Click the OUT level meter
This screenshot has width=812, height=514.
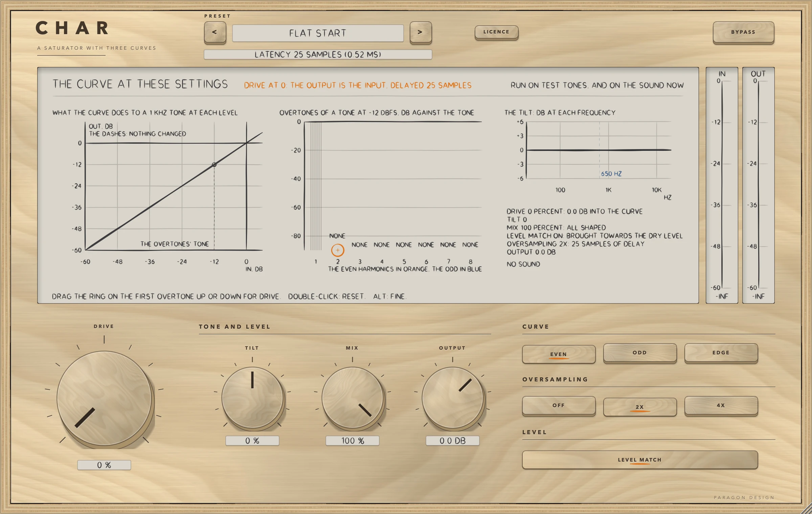click(x=758, y=185)
